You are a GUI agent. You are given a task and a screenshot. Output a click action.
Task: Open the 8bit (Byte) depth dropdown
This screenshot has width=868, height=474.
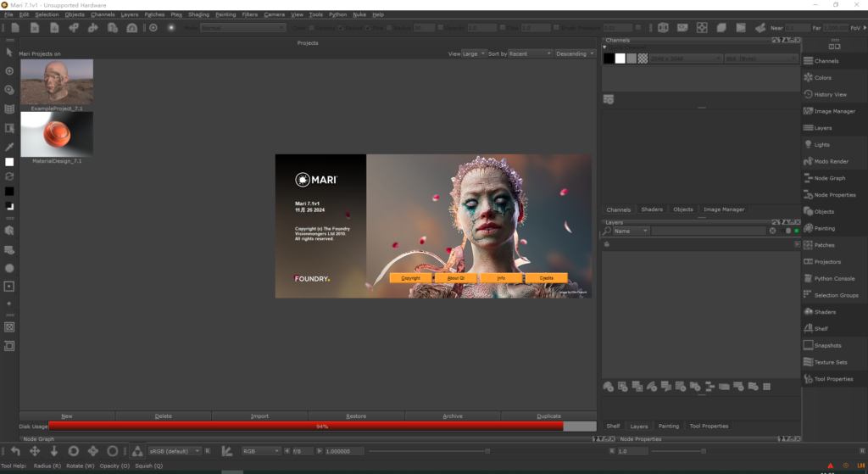pyautogui.click(x=761, y=59)
